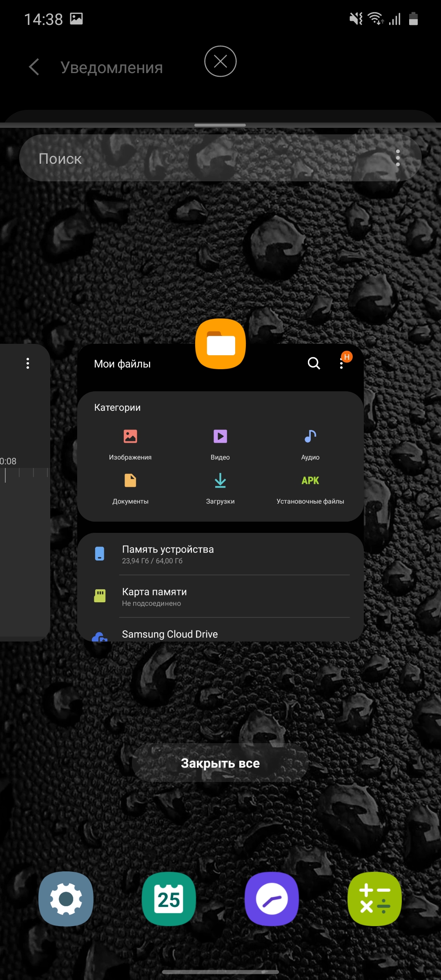Open the purple Samsung Internet browser icon
This screenshot has height=980, width=441.
click(272, 899)
